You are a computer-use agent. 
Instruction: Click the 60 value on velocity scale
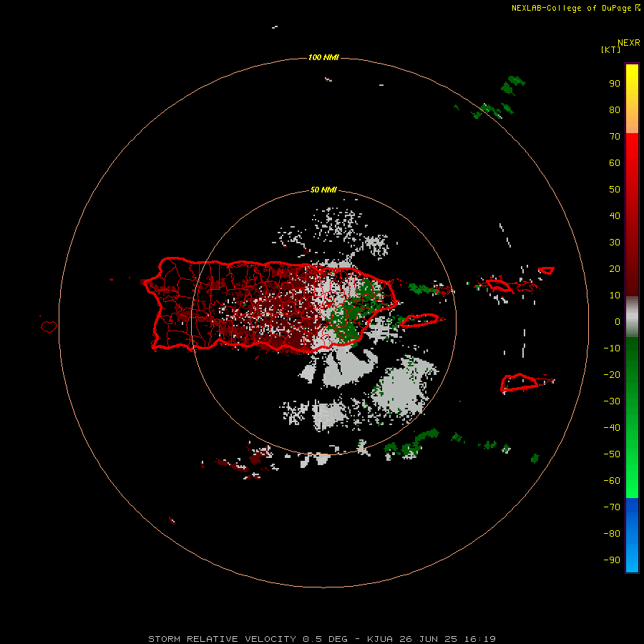coord(615,163)
